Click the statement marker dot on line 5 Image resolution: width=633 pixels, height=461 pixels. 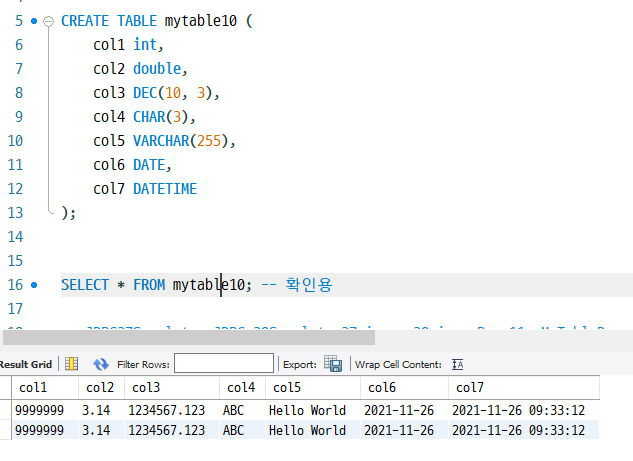pyautogui.click(x=34, y=21)
